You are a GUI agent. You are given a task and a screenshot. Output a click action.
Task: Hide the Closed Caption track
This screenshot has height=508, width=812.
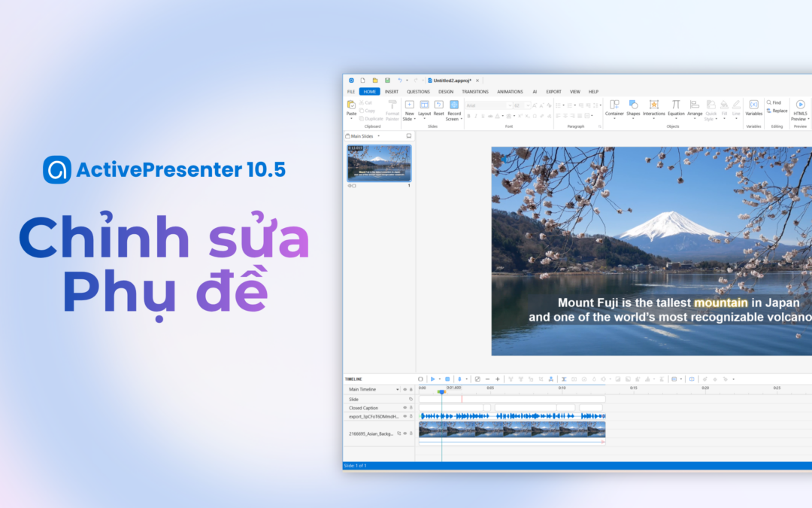(405, 407)
